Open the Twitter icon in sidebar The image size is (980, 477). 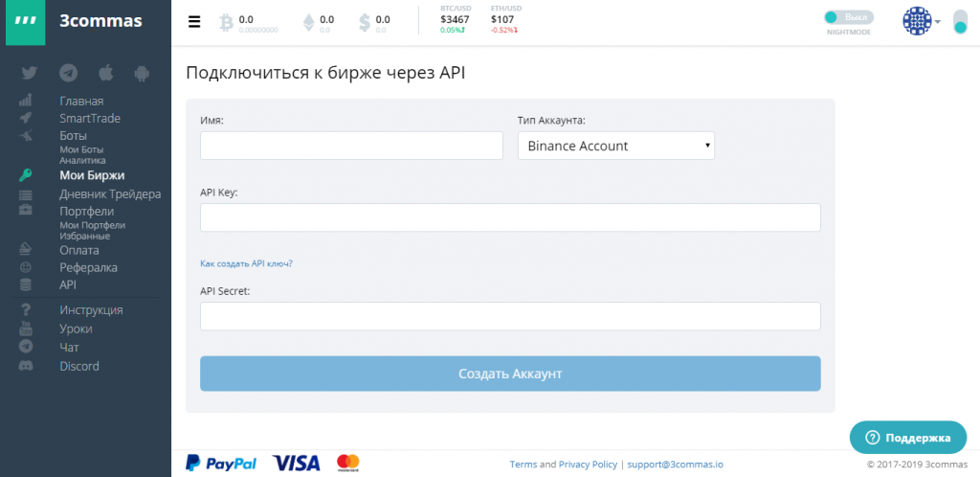(29, 74)
